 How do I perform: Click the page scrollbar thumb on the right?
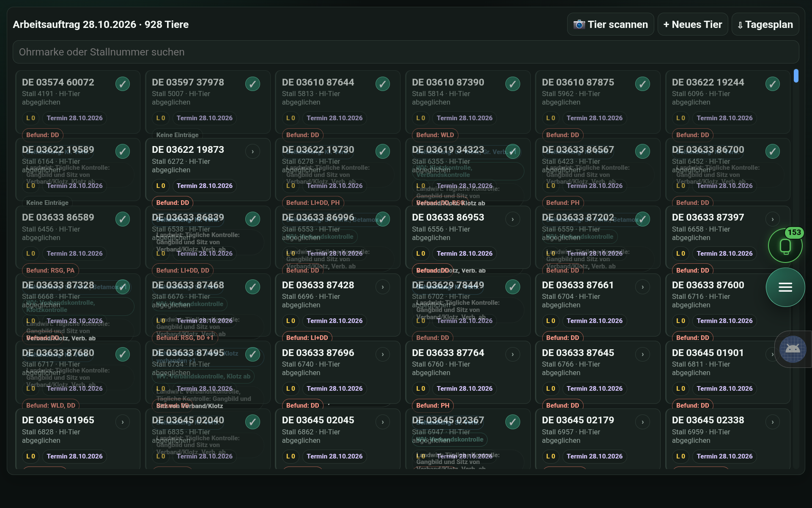(796, 76)
